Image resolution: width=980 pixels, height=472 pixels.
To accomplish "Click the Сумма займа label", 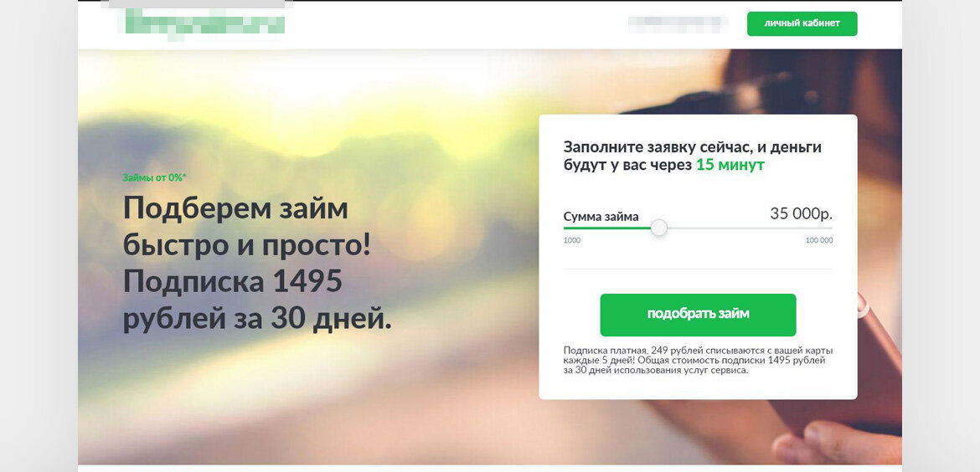I will point(601,218).
